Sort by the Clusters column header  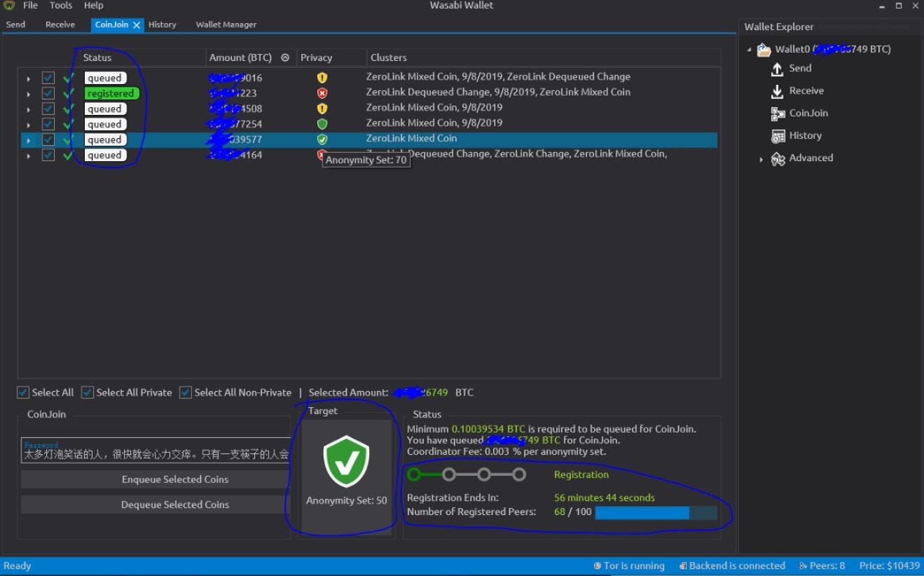click(389, 57)
